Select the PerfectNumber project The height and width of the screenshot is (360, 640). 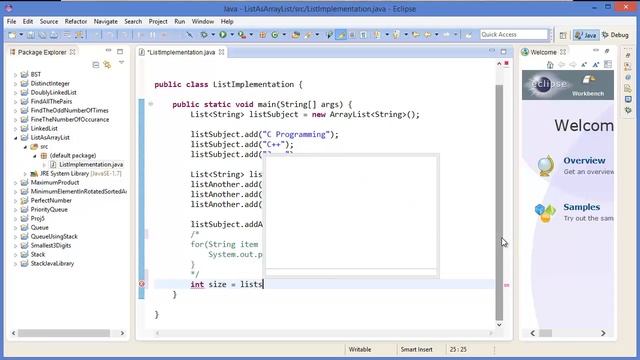(x=51, y=200)
